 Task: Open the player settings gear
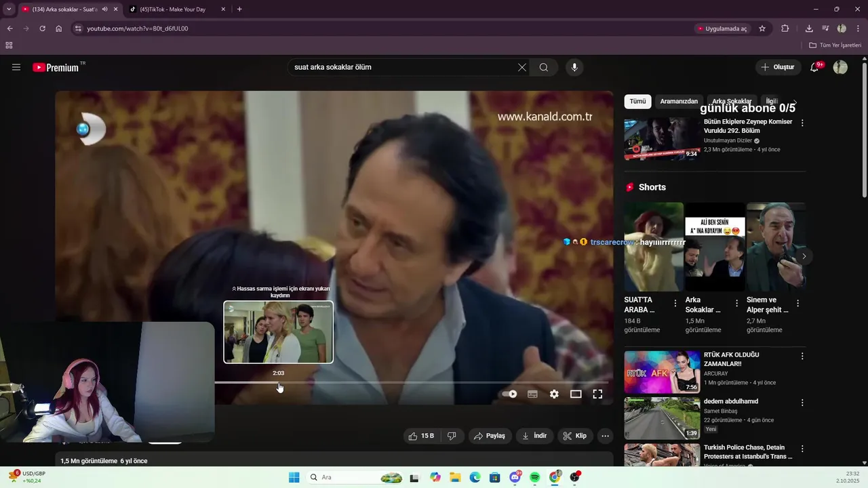tap(554, 394)
